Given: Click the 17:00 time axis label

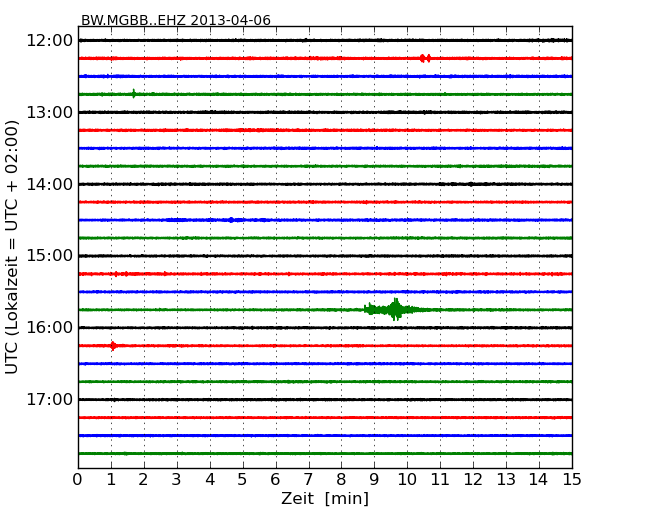Looking at the screenshot, I should pos(50,400).
